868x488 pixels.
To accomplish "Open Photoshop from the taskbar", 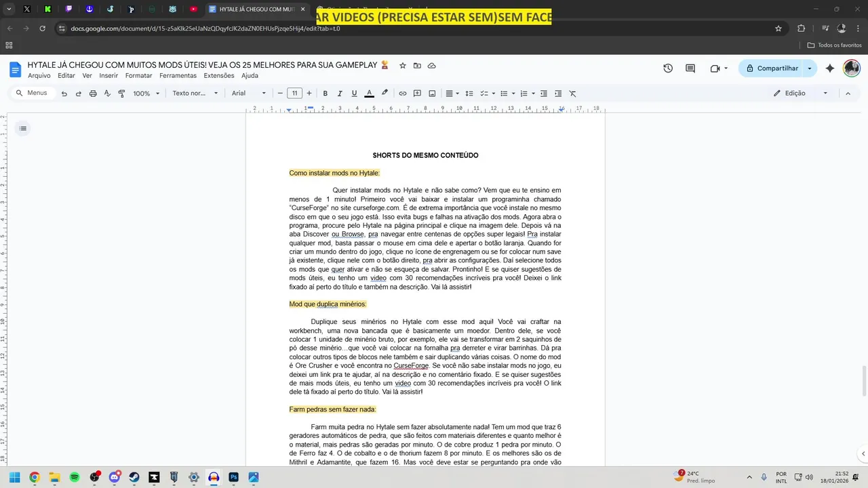I will click(x=233, y=477).
